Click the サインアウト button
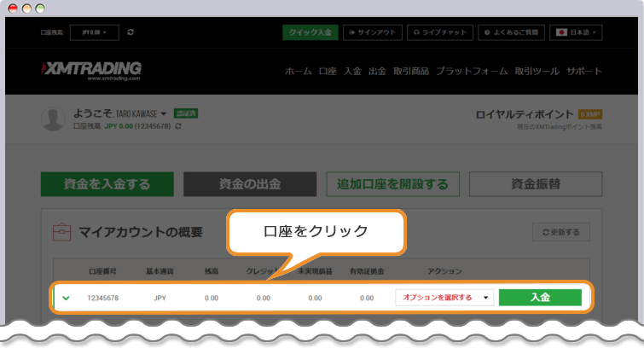Image resolution: width=644 pixels, height=348 pixels. 373,32
